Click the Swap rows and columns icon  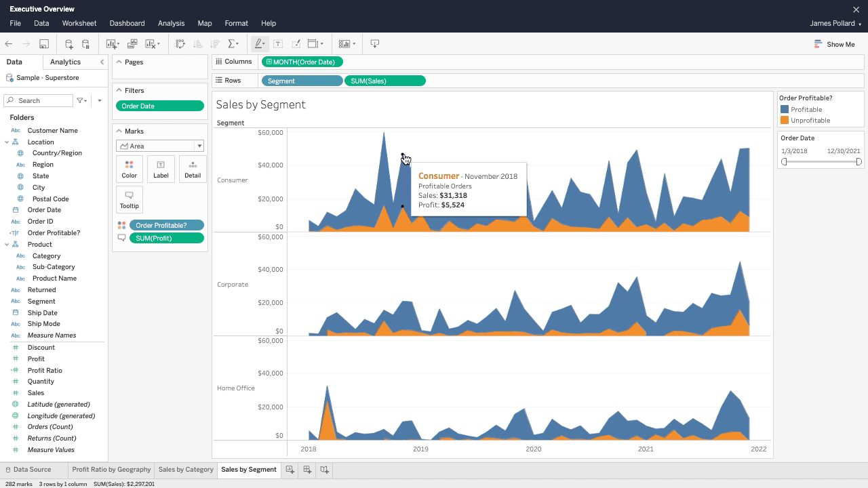tap(180, 44)
